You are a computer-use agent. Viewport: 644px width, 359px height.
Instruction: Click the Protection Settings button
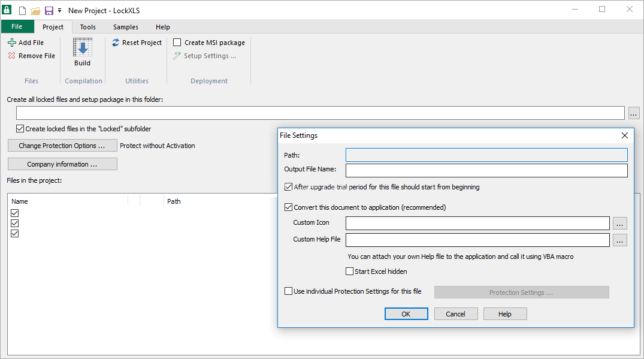tap(522, 292)
